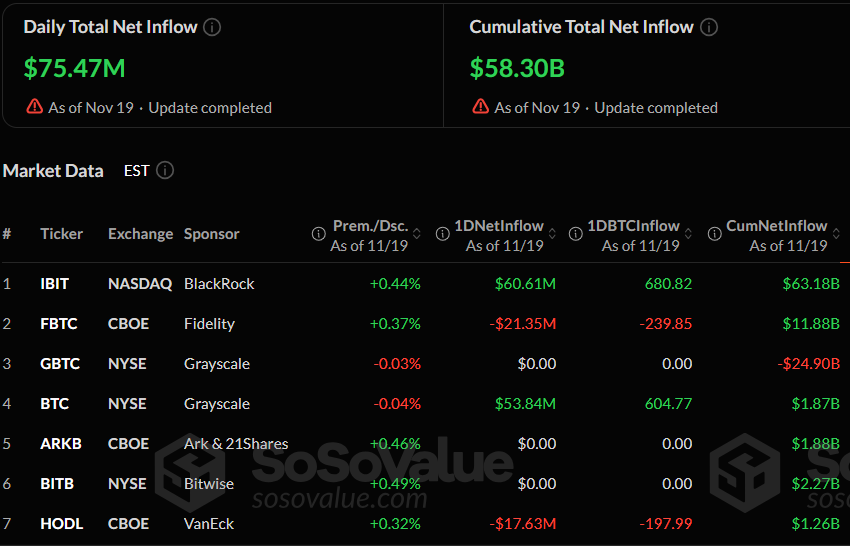Screen dimensions: 850x546
Task: Open the FBTC ticker
Action: [59, 324]
